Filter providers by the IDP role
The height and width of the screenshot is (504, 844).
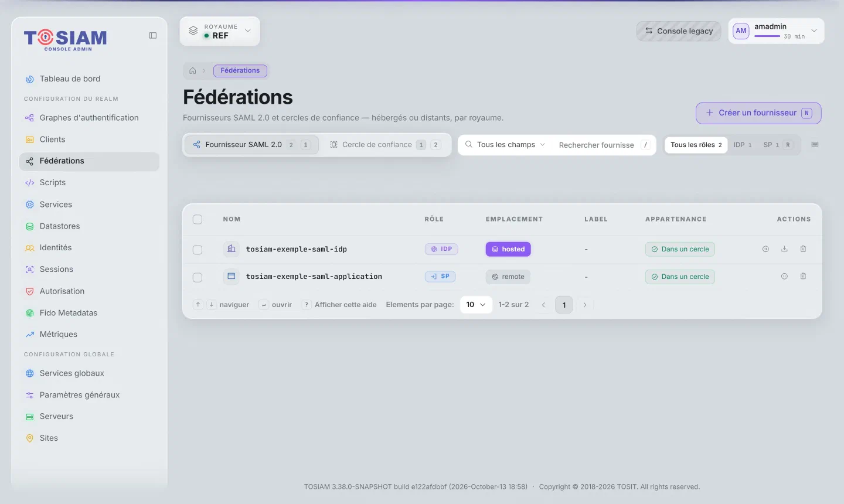click(742, 145)
